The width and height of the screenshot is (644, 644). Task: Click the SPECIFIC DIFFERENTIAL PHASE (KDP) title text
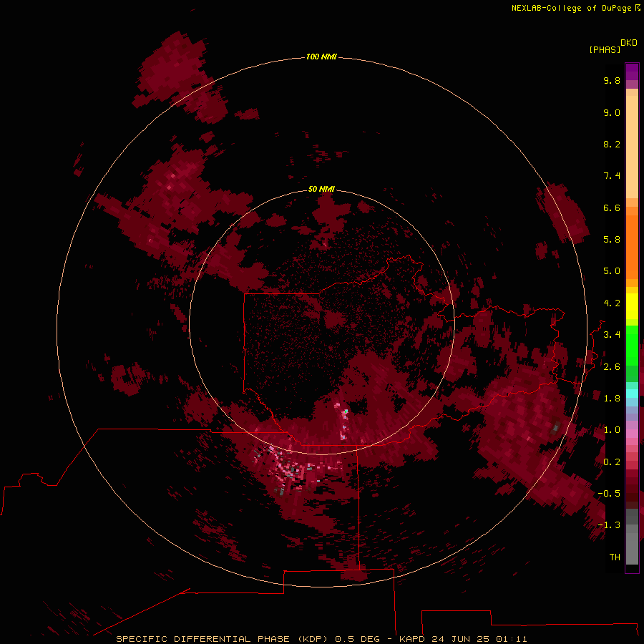pos(222,639)
